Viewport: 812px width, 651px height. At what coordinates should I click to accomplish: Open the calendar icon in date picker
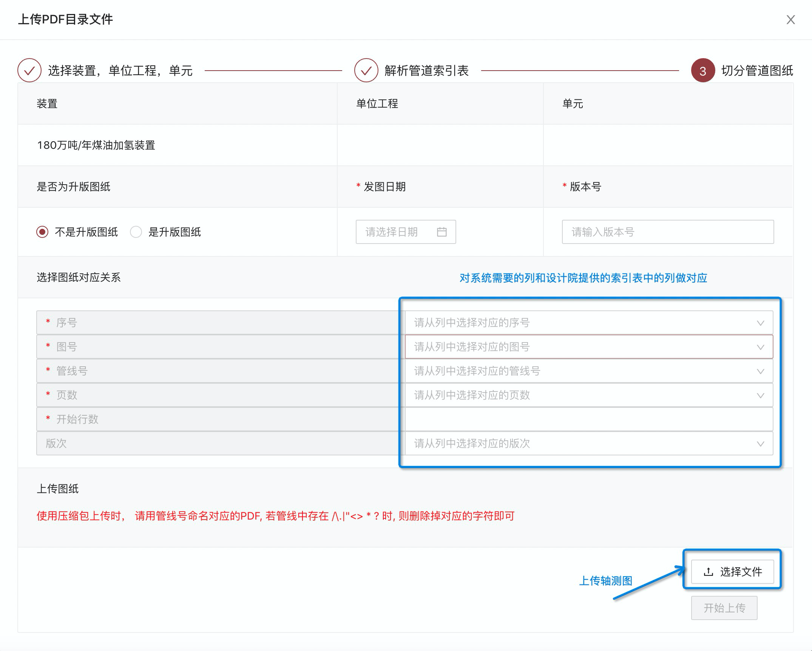pyautogui.click(x=442, y=232)
